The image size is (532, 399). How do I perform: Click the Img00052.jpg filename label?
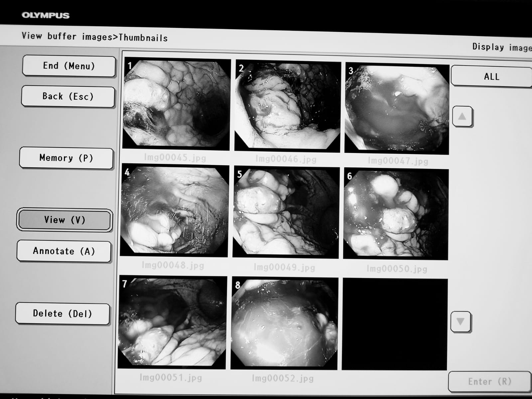click(x=283, y=378)
